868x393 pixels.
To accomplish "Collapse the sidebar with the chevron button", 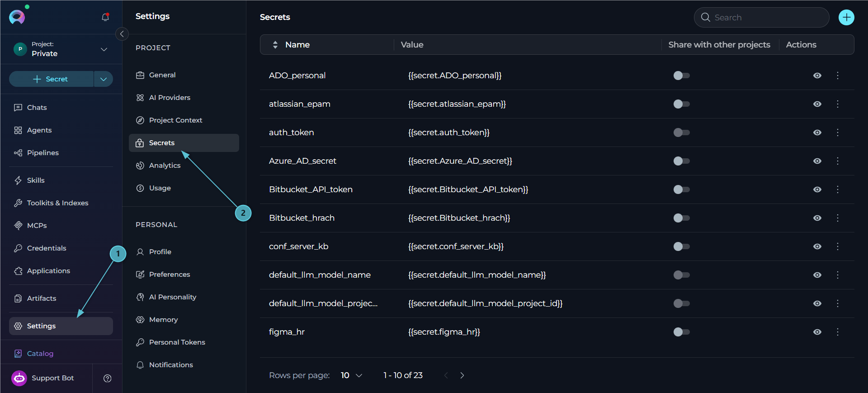I will [122, 34].
